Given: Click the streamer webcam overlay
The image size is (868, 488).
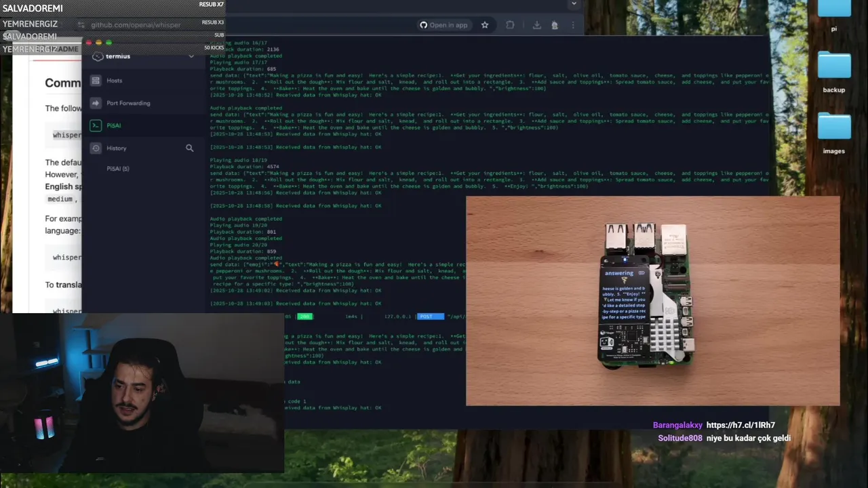Looking at the screenshot, I should coord(142,392).
